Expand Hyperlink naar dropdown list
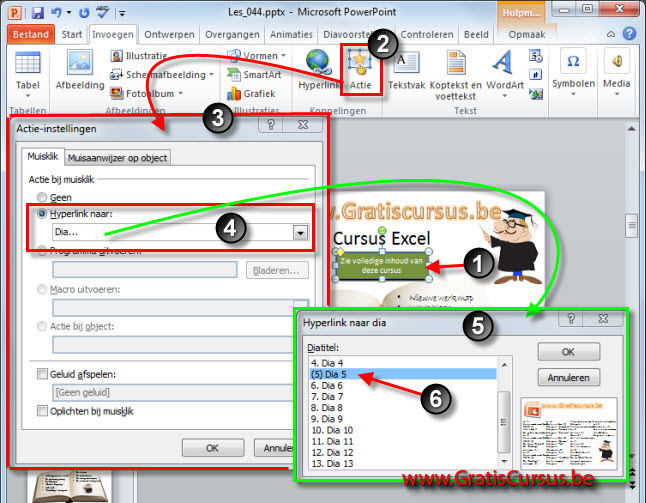The height and width of the screenshot is (503, 646). coord(300,232)
